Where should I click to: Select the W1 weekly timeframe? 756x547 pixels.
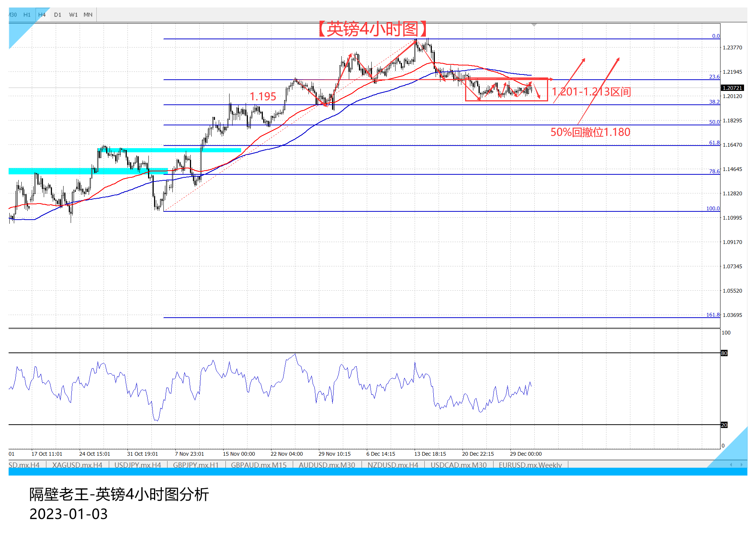(x=73, y=15)
